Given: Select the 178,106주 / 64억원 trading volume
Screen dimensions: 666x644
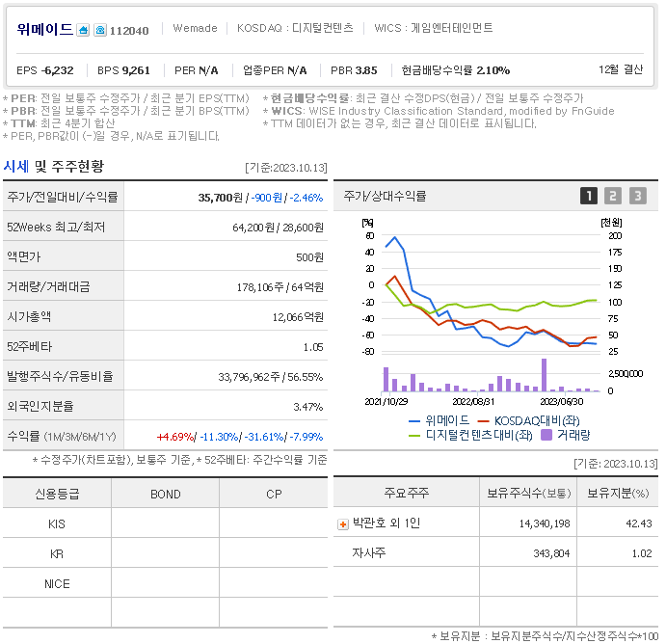Looking at the screenshot, I should click(280, 287).
